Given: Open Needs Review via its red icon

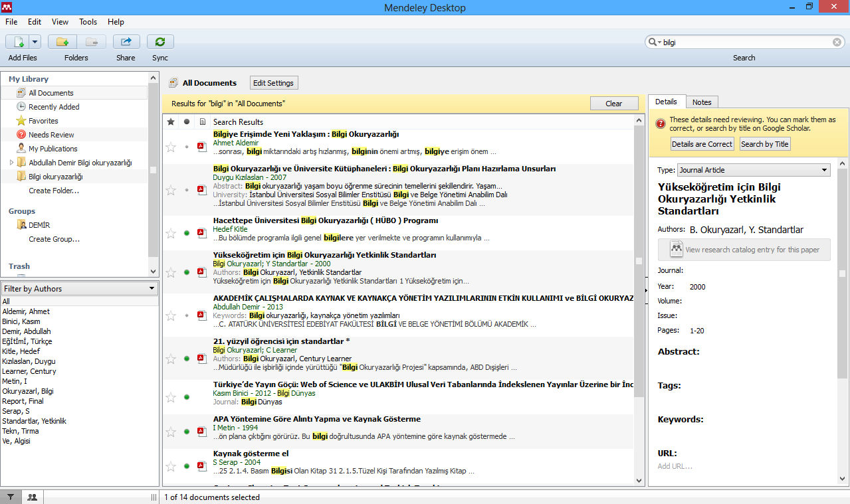Looking at the screenshot, I should tap(21, 135).
